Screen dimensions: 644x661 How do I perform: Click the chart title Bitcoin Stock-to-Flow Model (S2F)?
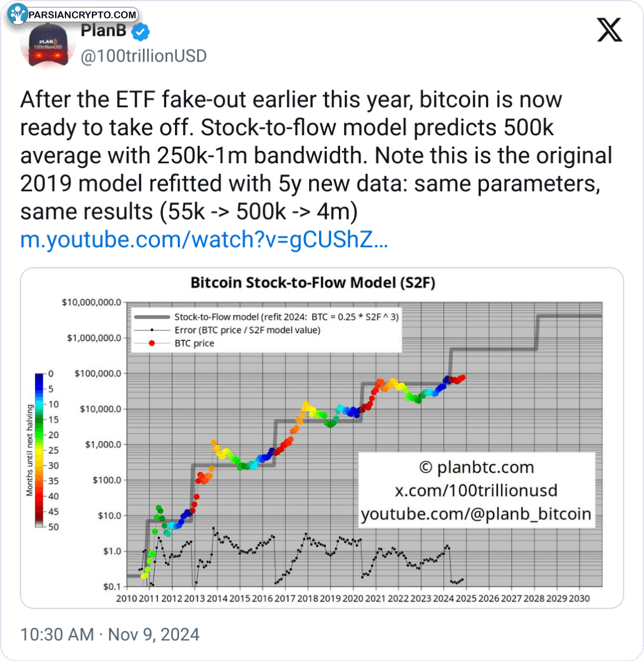point(313,282)
